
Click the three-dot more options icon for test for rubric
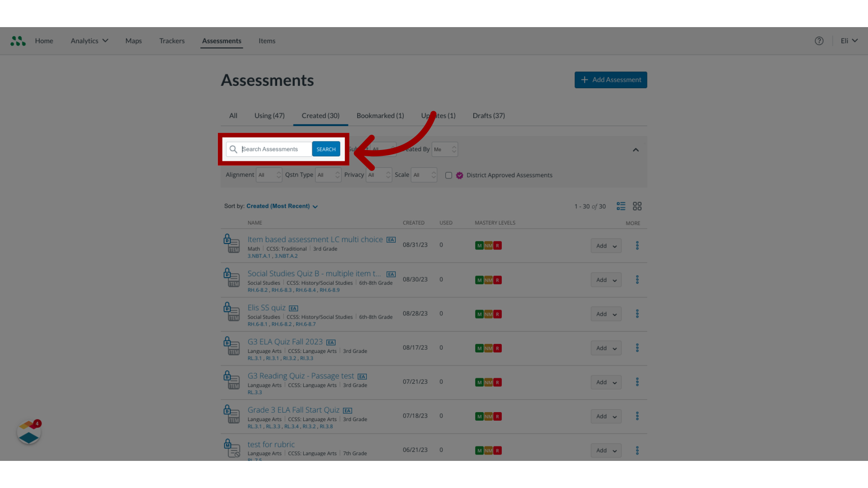coord(637,450)
